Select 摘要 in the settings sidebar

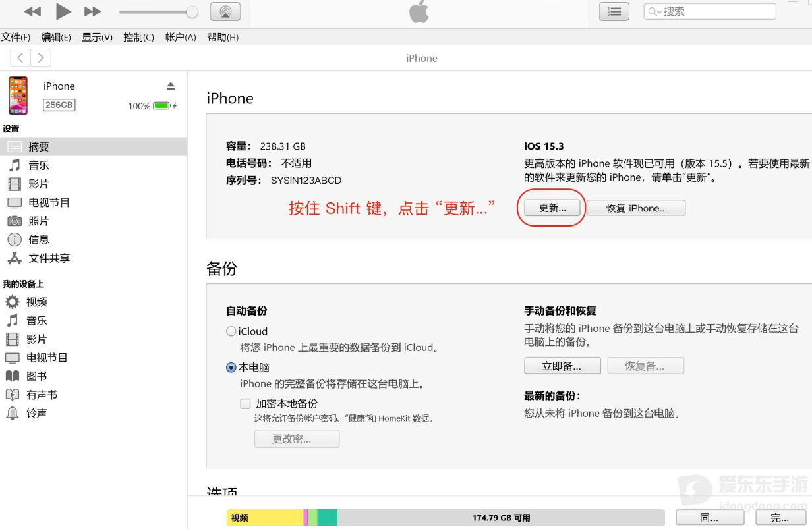tap(94, 147)
